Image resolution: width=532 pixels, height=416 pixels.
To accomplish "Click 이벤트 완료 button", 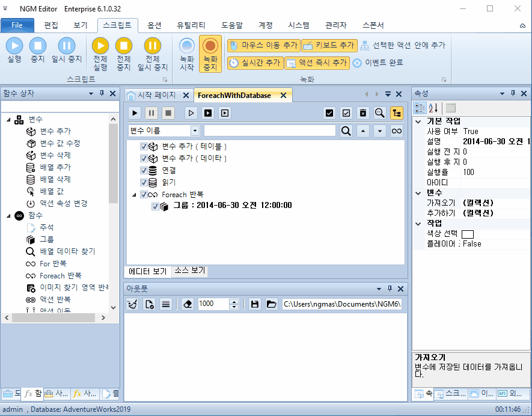I will pos(378,63).
